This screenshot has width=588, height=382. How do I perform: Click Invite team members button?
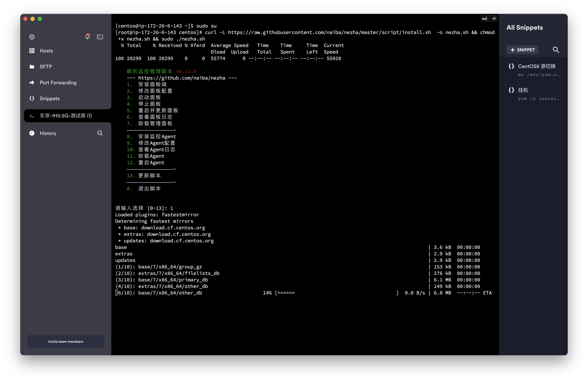point(66,341)
